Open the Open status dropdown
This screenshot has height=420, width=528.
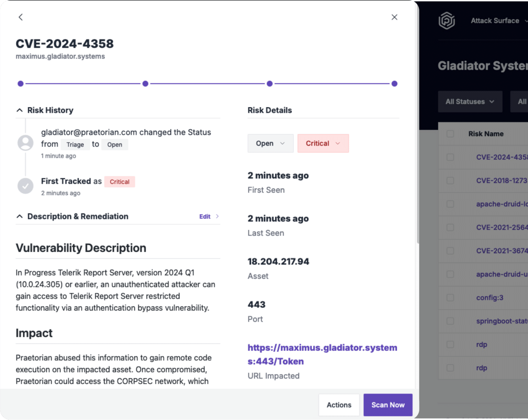click(270, 143)
